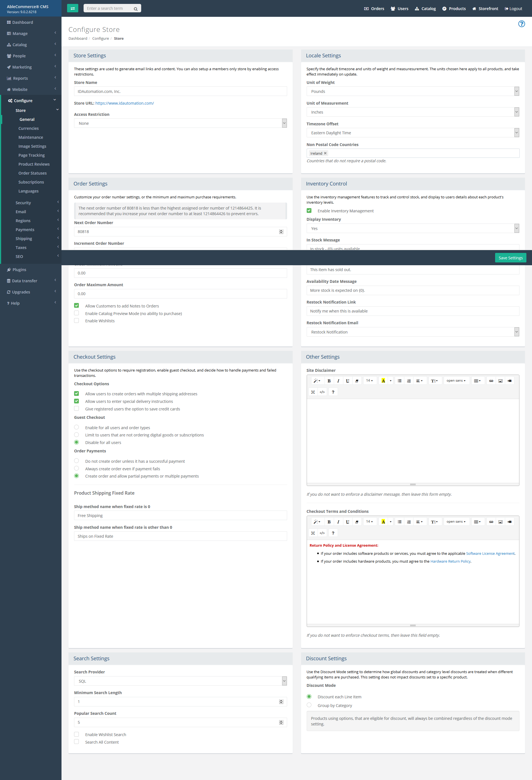Click yellow highlight color button in Checkout Terms
The width and height of the screenshot is (532, 780).
click(x=383, y=521)
